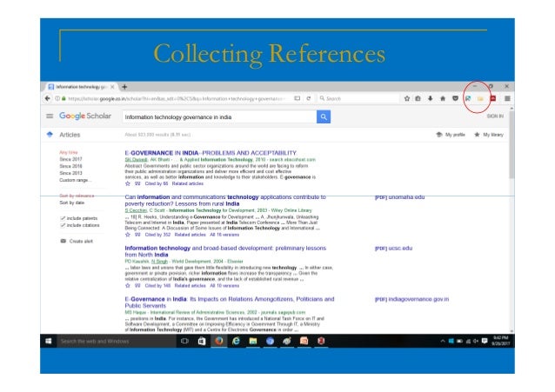Click the Firefox URL address bar
Screen dimensions: 555x392
pos(177,98)
